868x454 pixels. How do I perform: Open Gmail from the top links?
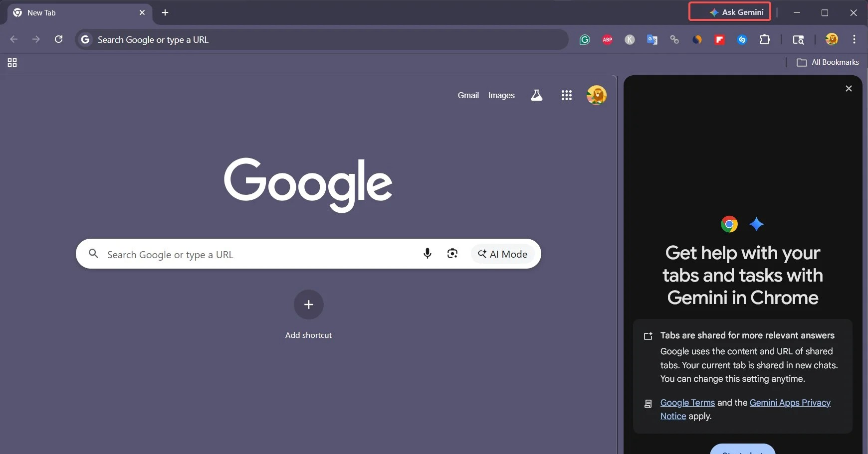(468, 95)
